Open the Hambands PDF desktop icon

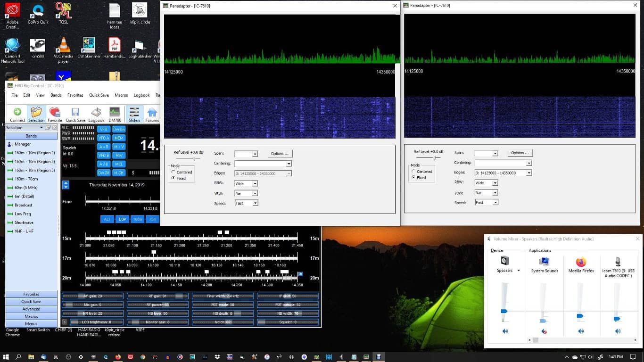pyautogui.click(x=114, y=48)
